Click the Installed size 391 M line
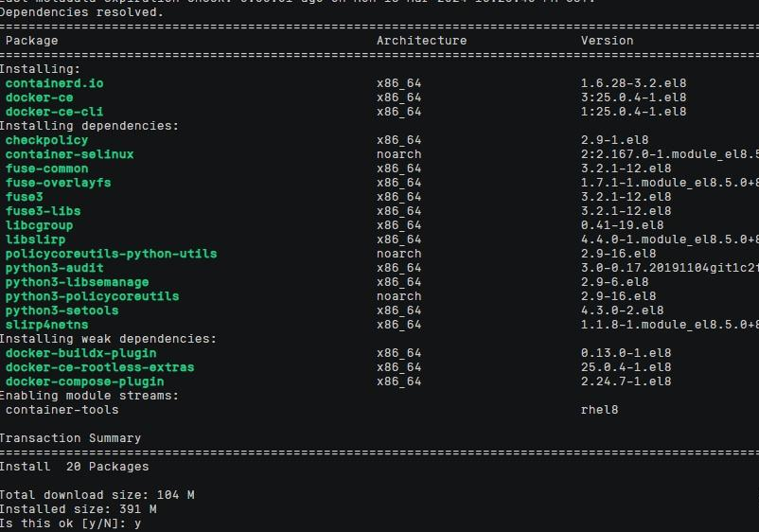This screenshot has width=759, height=532. (78, 509)
